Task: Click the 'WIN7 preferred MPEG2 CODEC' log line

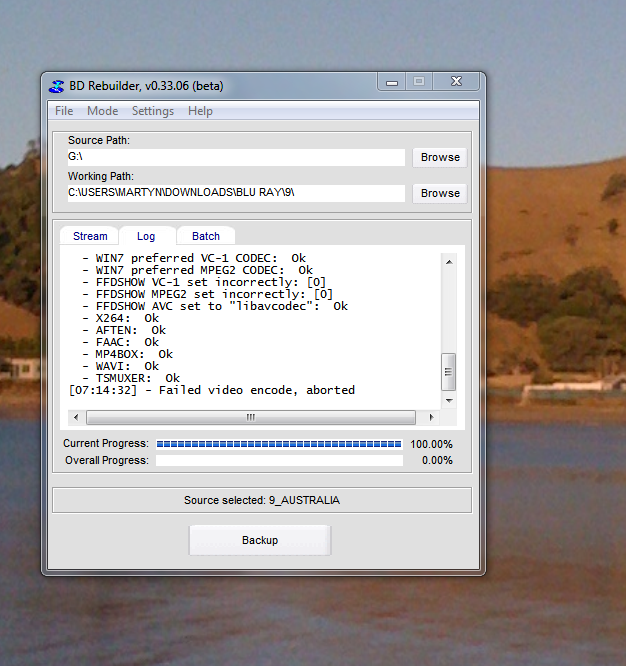Action: coord(197,270)
